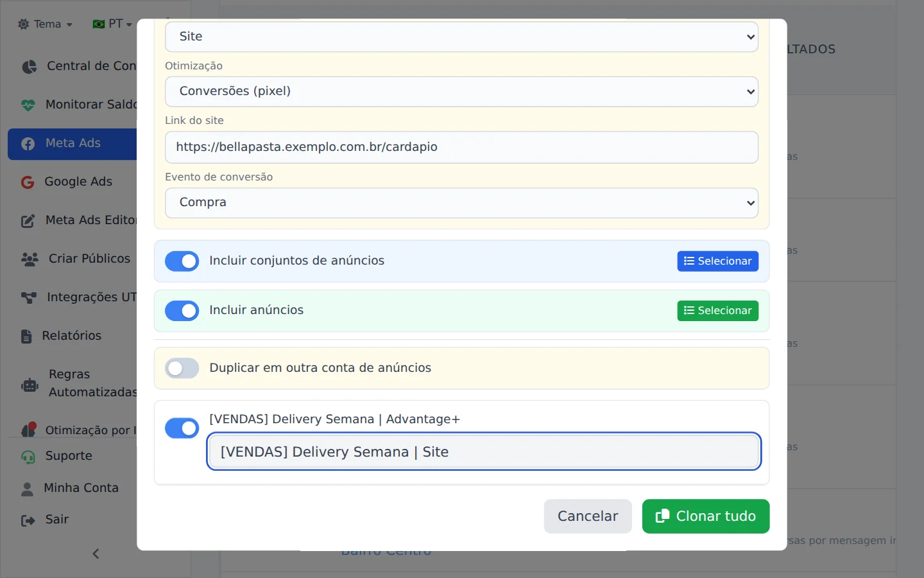
Task: Click the Otimização por IA icon
Action: click(x=29, y=430)
